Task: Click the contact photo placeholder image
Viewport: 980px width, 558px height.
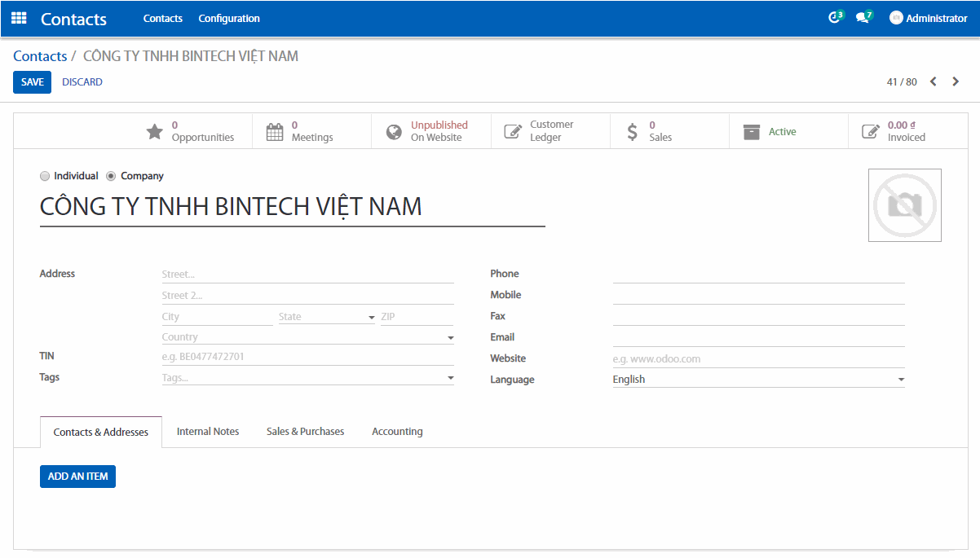Action: point(904,205)
